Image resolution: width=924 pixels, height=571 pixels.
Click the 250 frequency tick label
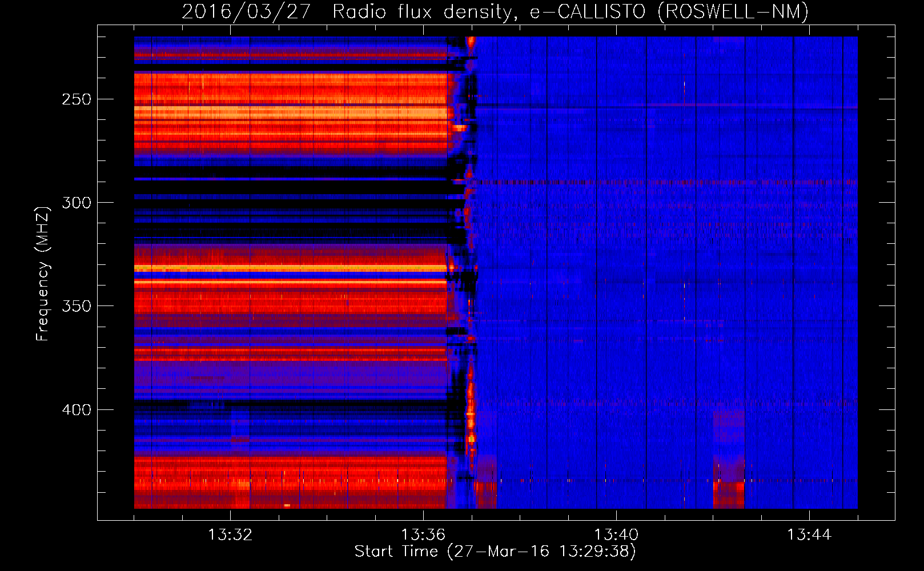77,99
